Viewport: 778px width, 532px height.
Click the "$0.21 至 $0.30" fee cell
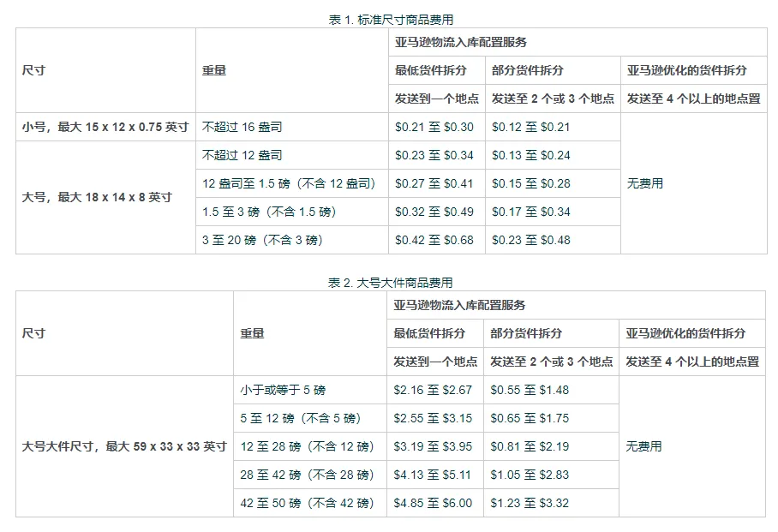(434, 127)
